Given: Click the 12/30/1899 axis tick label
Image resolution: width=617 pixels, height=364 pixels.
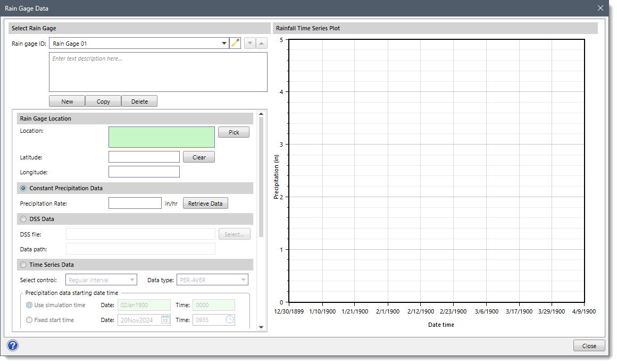Looking at the screenshot, I should click(289, 311).
